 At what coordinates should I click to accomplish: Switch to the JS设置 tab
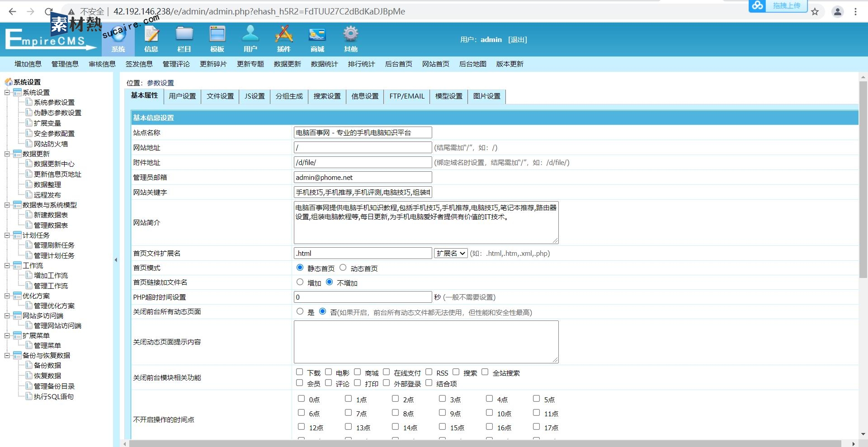(x=255, y=96)
